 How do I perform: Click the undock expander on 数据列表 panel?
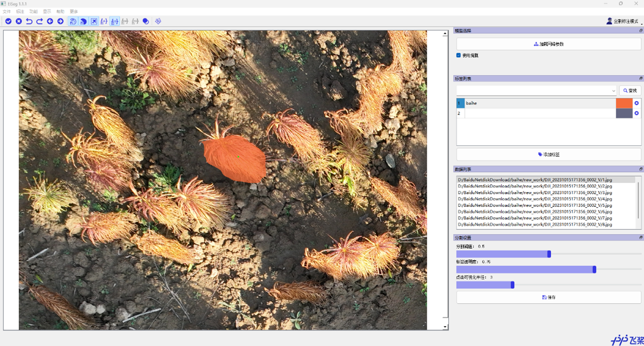[x=640, y=169]
